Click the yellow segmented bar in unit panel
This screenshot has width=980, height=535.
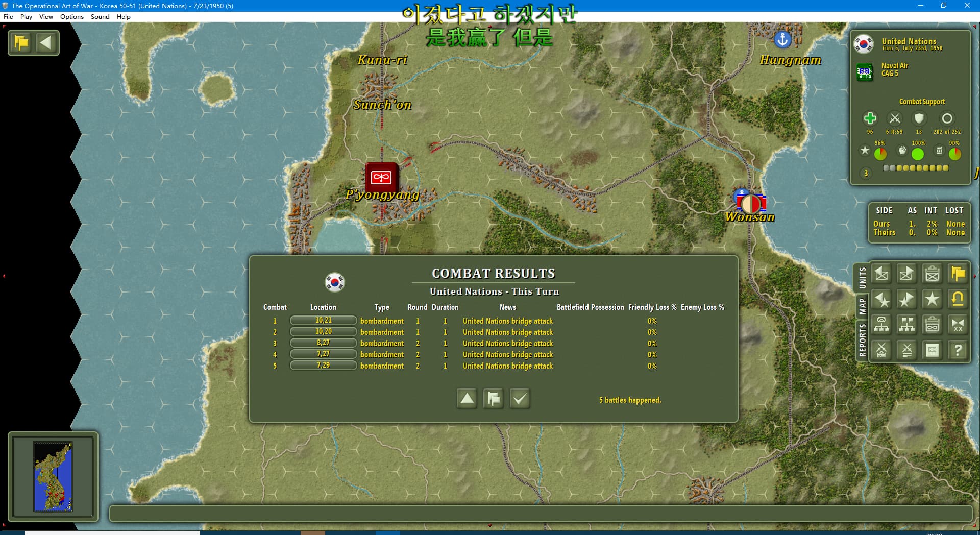[916, 167]
